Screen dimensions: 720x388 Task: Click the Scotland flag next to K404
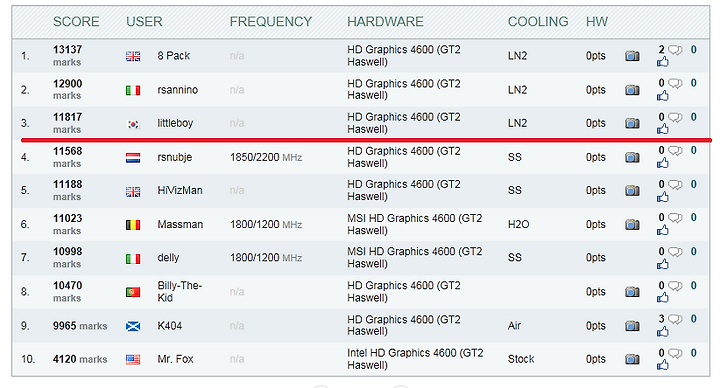tap(133, 326)
